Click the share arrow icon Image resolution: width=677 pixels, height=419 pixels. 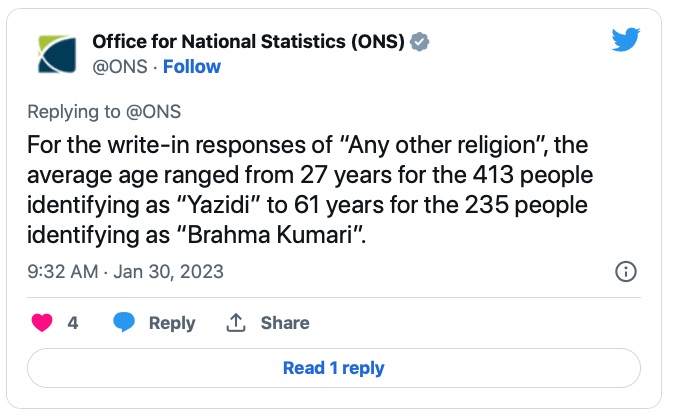[x=236, y=323]
